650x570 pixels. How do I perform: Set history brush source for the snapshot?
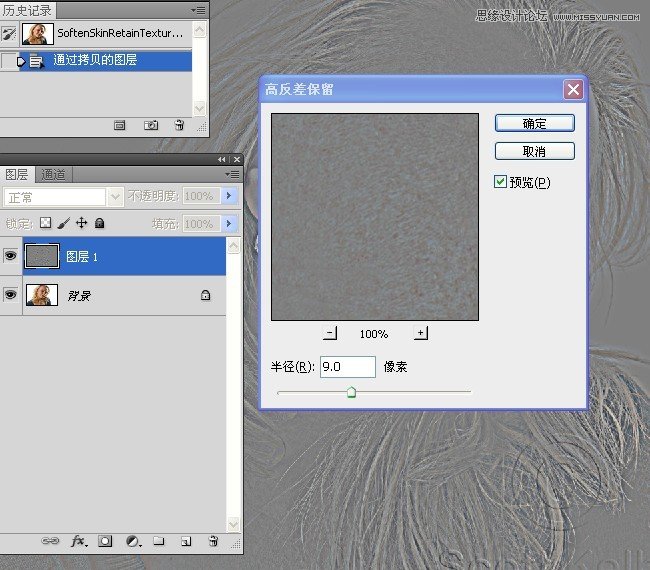click(9, 34)
